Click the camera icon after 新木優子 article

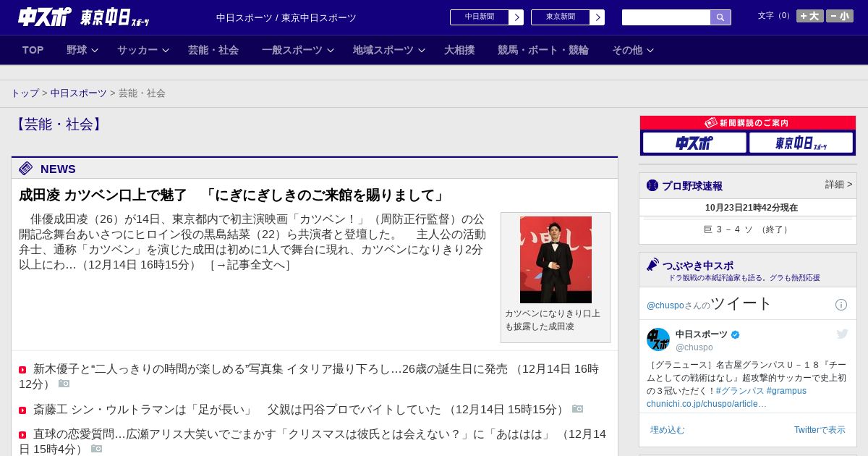64,384
